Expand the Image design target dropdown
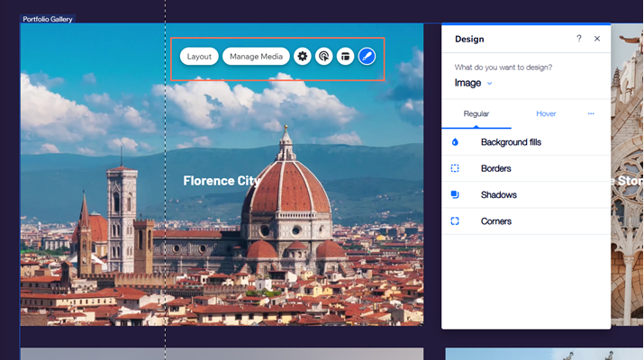The width and height of the screenshot is (644, 360). (474, 84)
